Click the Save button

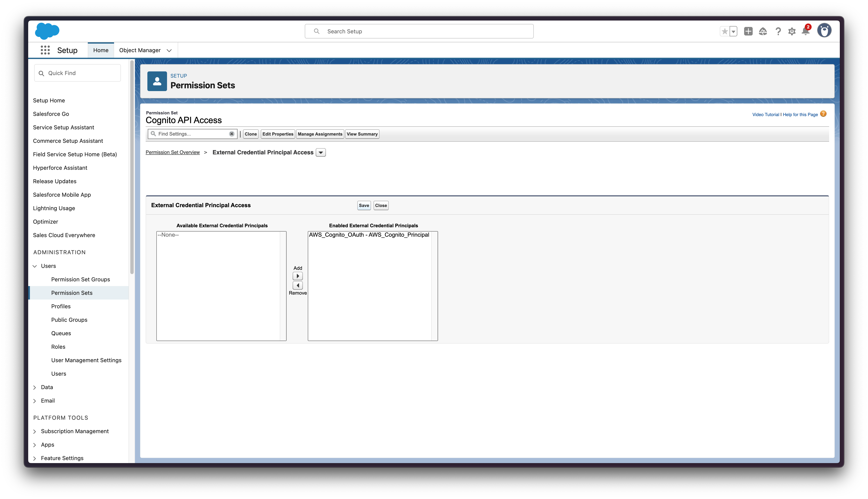click(x=364, y=206)
